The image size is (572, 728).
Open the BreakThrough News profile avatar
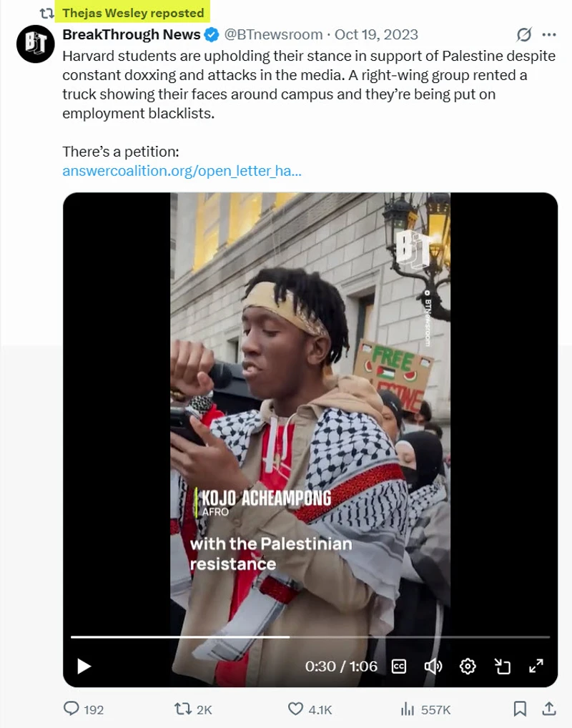pyautogui.click(x=35, y=44)
